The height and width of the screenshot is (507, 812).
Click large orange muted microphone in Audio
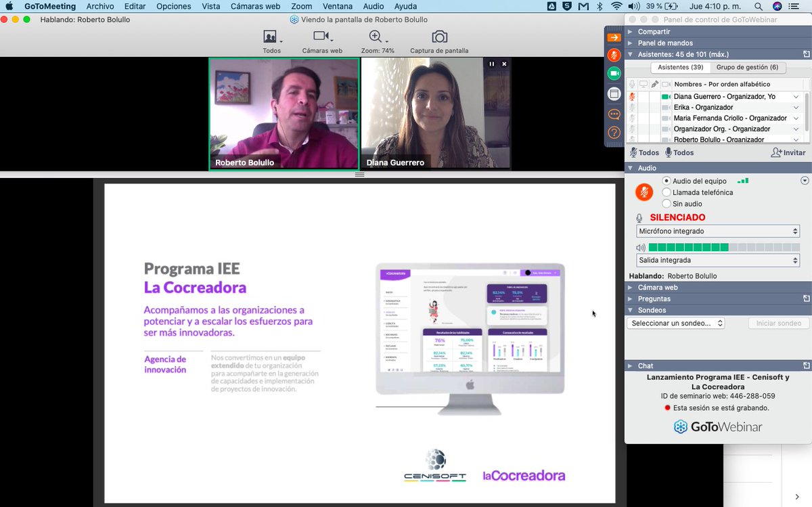(644, 192)
